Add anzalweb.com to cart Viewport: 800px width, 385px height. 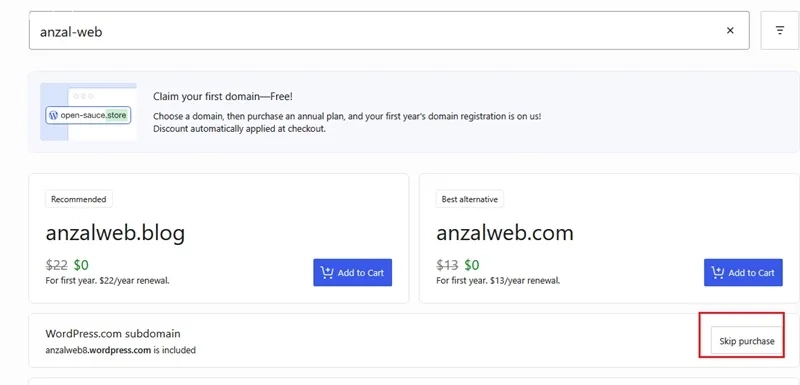[743, 272]
